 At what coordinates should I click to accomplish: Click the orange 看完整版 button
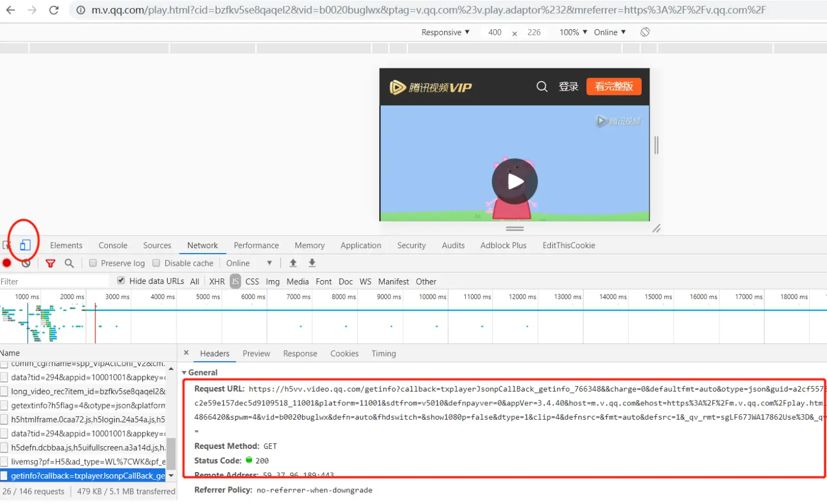(614, 87)
